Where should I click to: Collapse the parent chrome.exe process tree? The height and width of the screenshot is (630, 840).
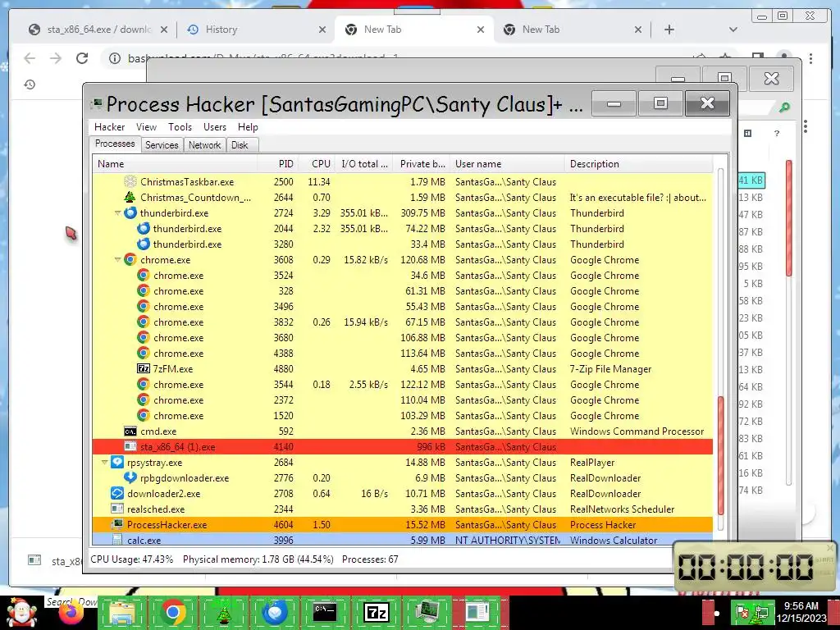(x=118, y=260)
